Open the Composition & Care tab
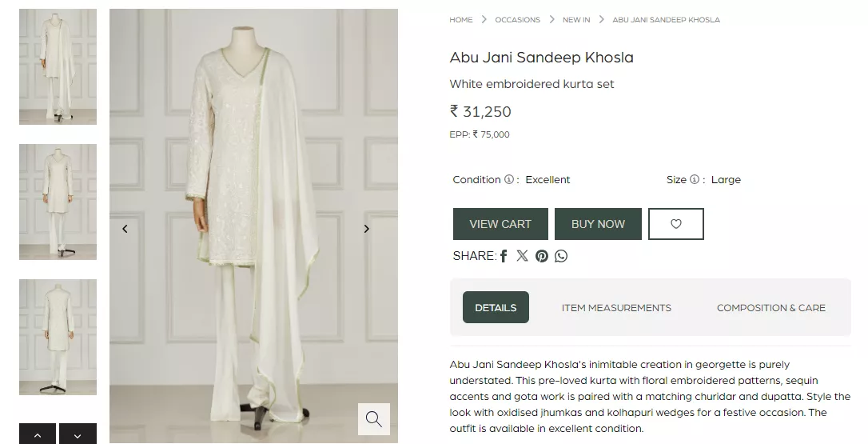 770,307
